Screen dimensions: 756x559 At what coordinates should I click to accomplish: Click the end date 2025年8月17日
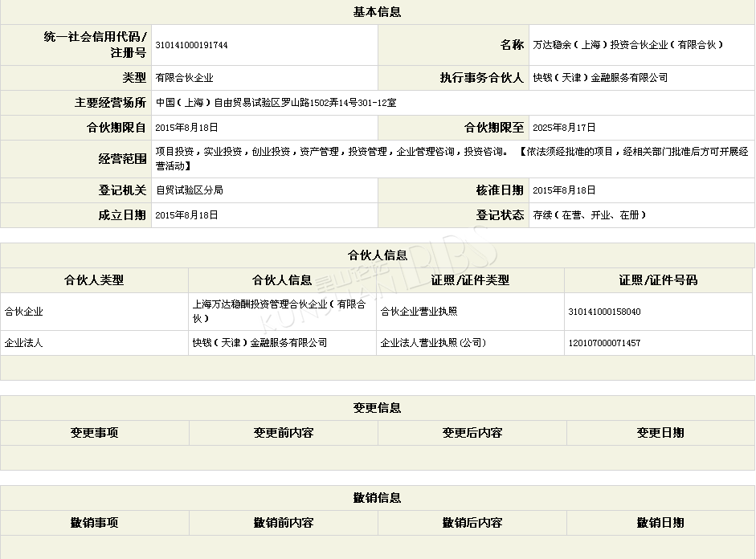(x=564, y=128)
